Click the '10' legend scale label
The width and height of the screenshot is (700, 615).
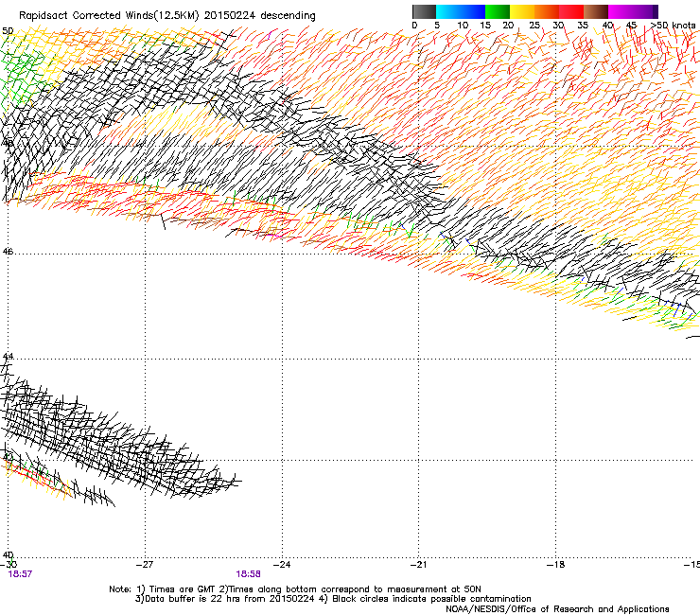coord(463,26)
